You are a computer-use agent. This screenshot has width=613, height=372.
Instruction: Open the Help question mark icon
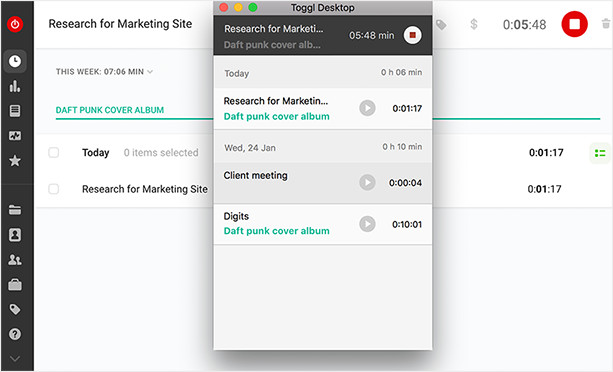point(15,334)
